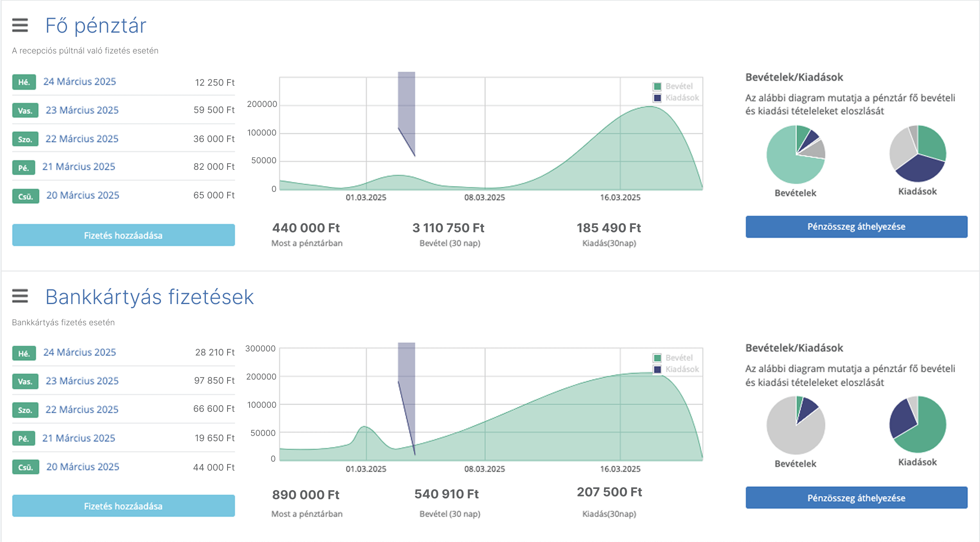Click Pénzösszeg áthelyezése in Bankkártyás section
This screenshot has width=980, height=542.
[x=856, y=498]
